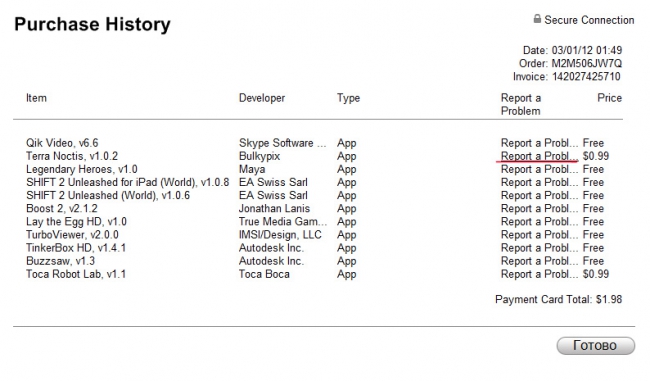Select SHIFT 2 Unleashed (World), v1.0.6 item

pos(108,196)
